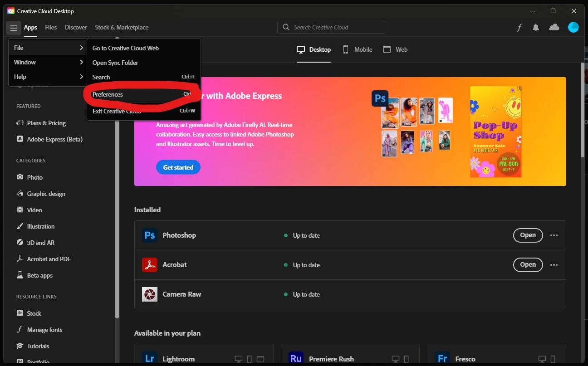The width and height of the screenshot is (588, 366).
Task: Select the Desktop platform tab
Action: point(314,49)
